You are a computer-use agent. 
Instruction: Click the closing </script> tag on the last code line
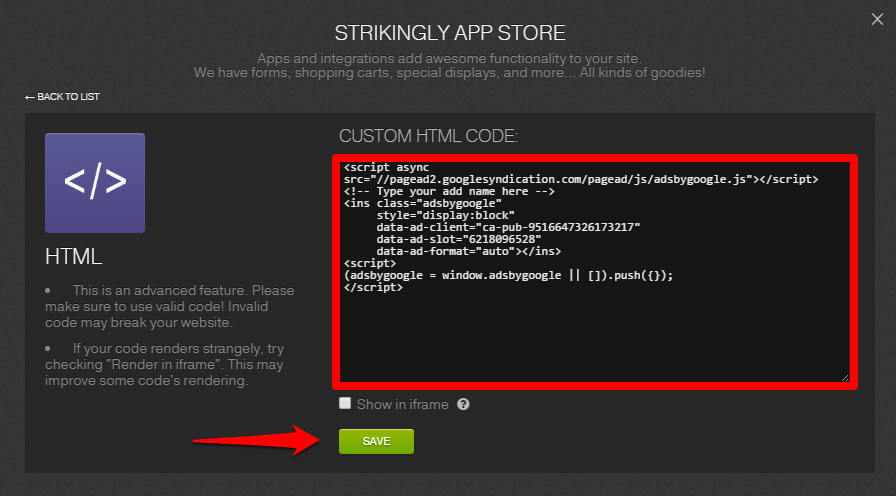point(373,287)
